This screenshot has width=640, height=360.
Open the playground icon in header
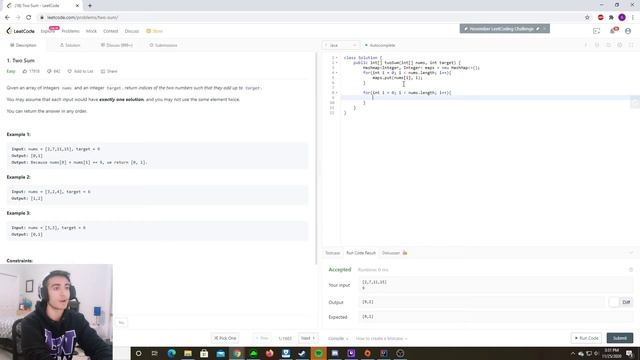pos(596,31)
